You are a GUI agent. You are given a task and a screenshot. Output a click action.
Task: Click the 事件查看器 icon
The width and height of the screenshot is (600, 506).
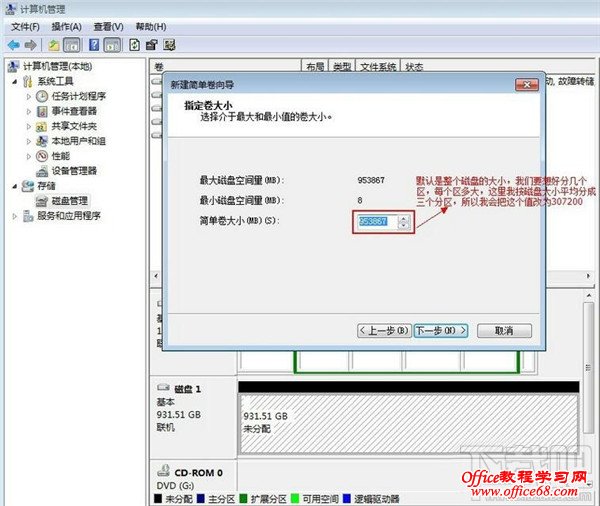pos(42,111)
